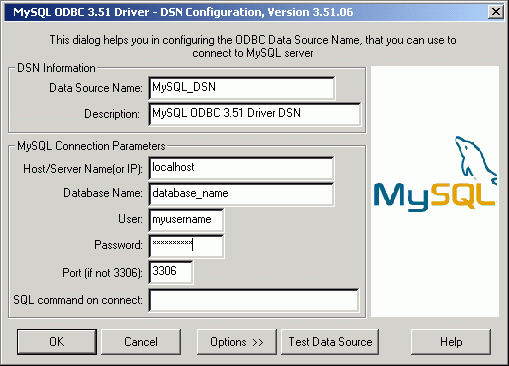The image size is (509, 366).
Task: Select the Description input field
Action: (255, 114)
